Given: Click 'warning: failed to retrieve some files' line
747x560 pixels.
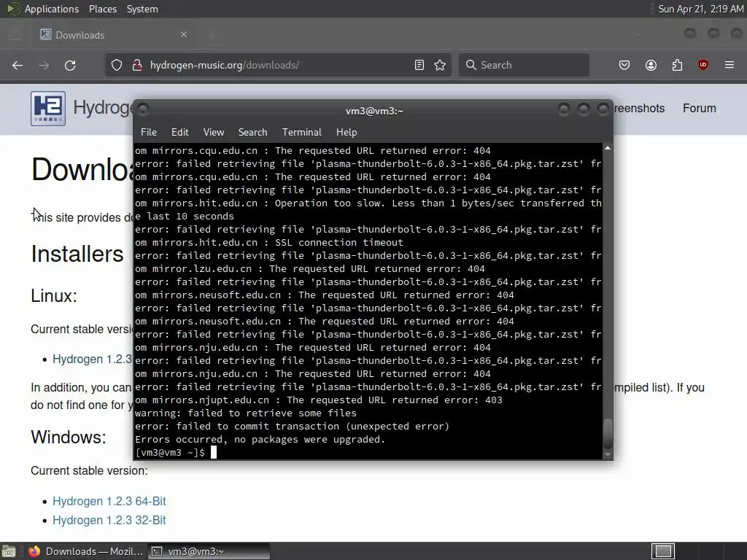Looking at the screenshot, I should pyautogui.click(x=245, y=413).
